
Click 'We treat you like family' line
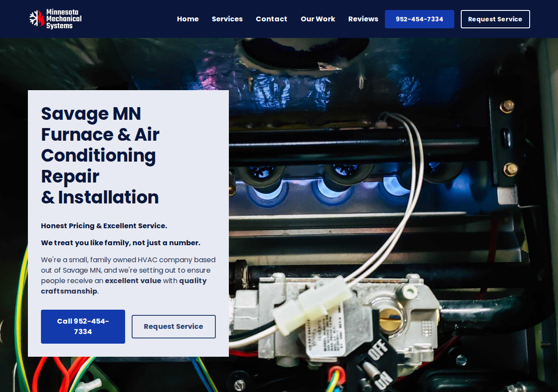(x=121, y=243)
